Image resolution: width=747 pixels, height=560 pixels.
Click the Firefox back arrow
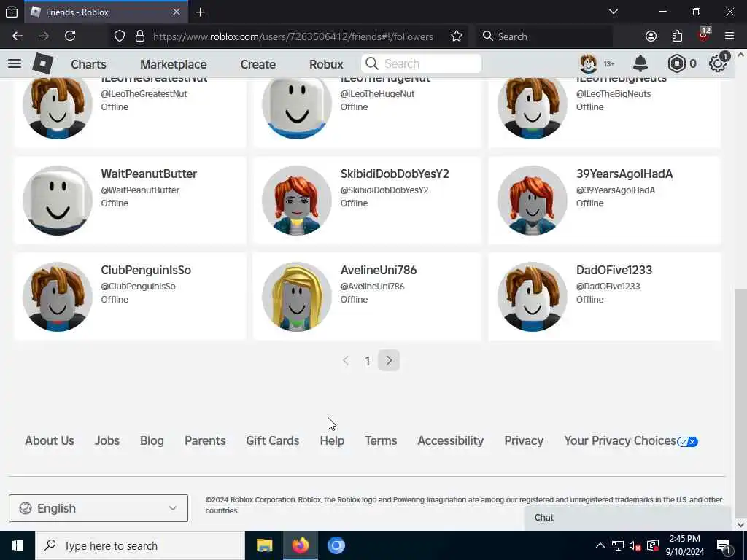pos(18,36)
